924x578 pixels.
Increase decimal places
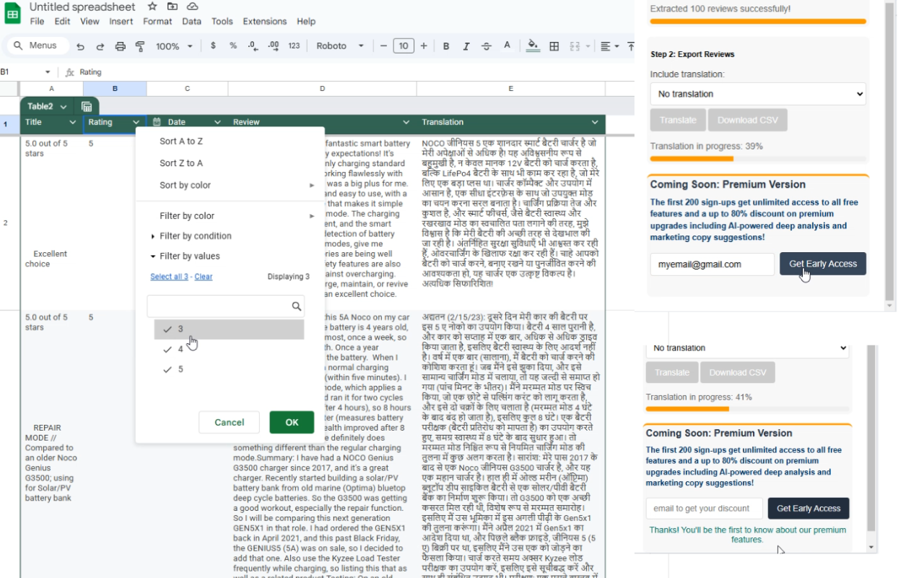click(274, 46)
